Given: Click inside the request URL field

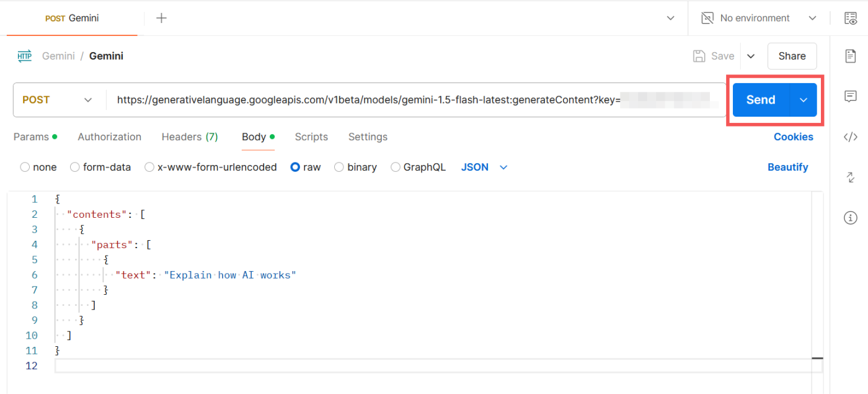Looking at the screenshot, I should (415, 99).
